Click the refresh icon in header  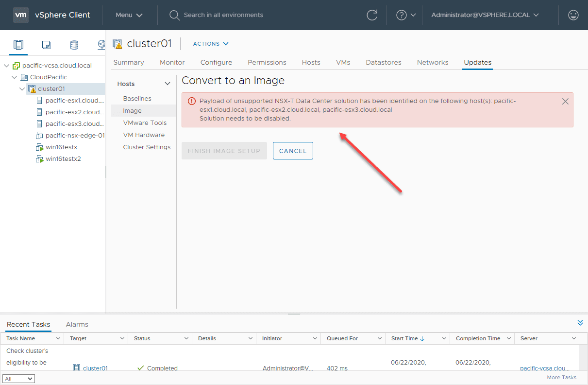[372, 15]
